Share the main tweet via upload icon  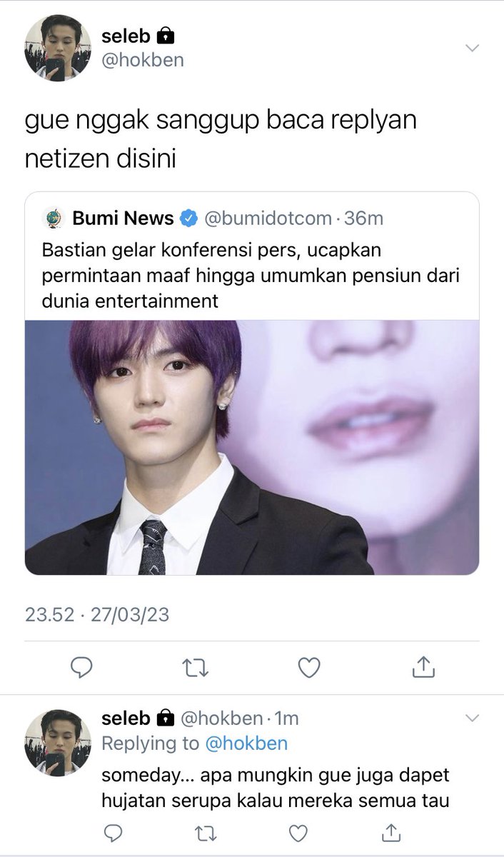tap(423, 666)
